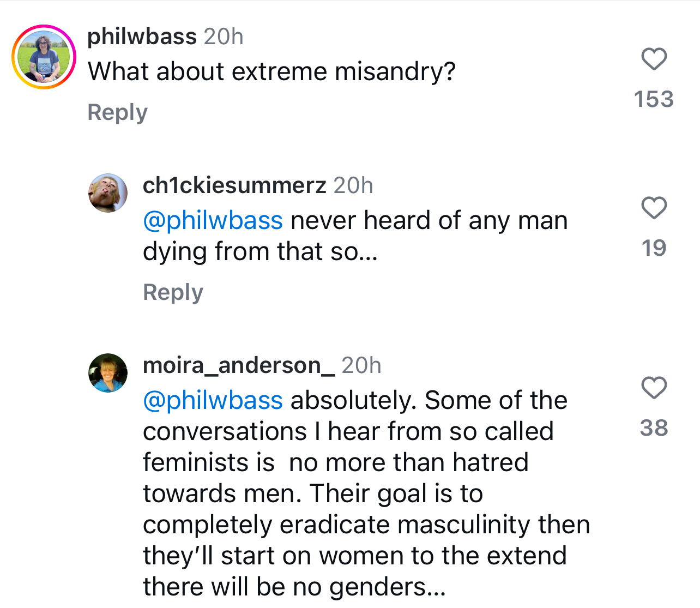
Task: Click Reply under ch1ckiesummerz's comment
Action: (x=173, y=292)
